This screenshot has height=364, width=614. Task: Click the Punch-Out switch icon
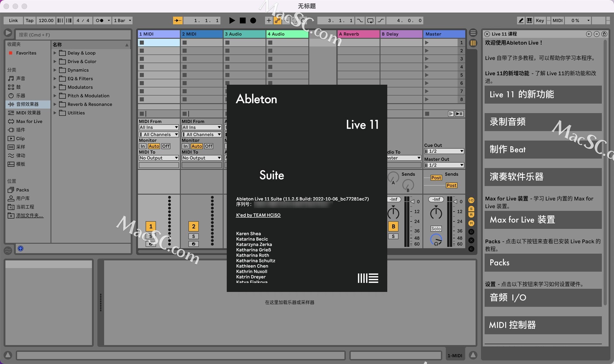[381, 20]
